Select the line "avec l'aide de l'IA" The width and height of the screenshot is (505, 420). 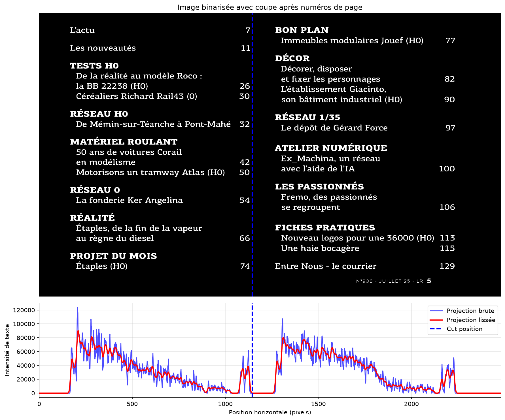click(x=318, y=169)
